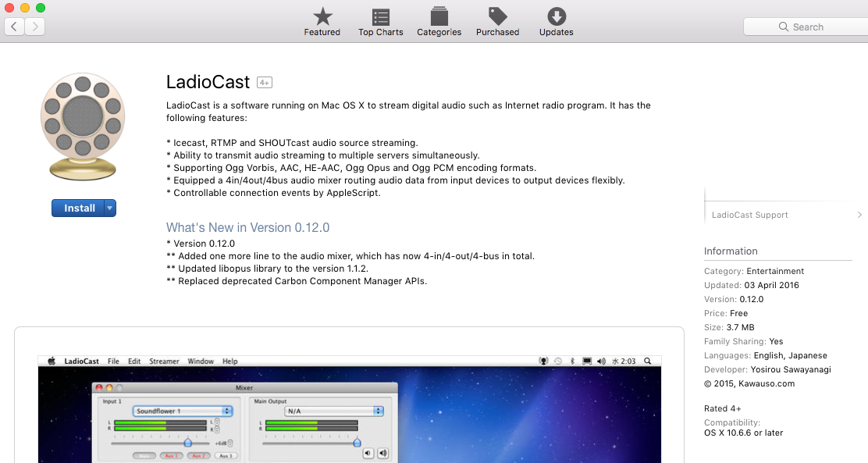
Task: Click File menu in the preview screenshot
Action: pyautogui.click(x=113, y=361)
